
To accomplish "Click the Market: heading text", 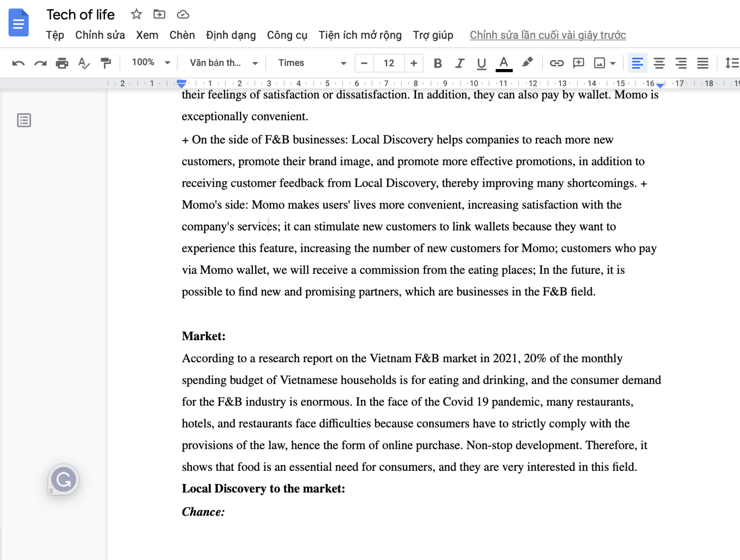I will 203,336.
